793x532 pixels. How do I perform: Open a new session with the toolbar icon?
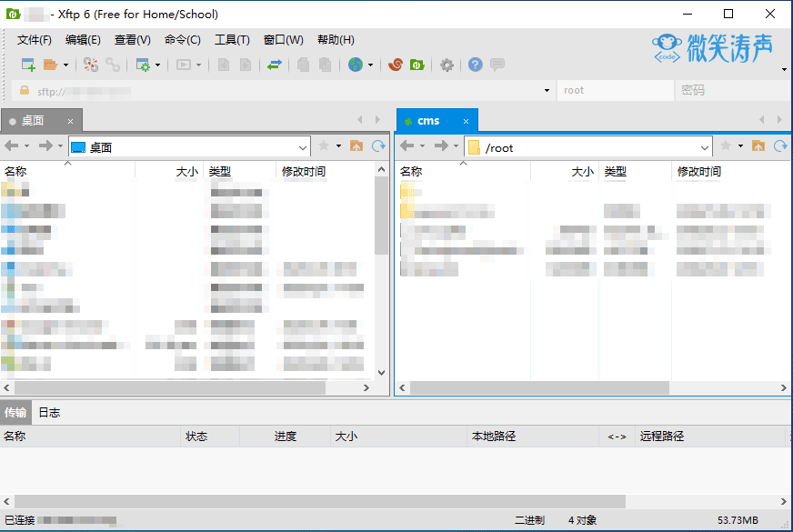coord(28,65)
